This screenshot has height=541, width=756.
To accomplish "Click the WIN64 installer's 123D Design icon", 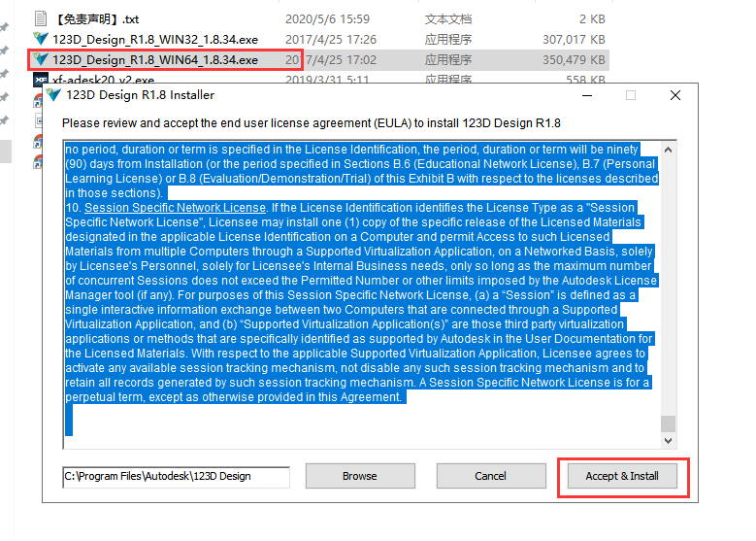I will (41, 59).
